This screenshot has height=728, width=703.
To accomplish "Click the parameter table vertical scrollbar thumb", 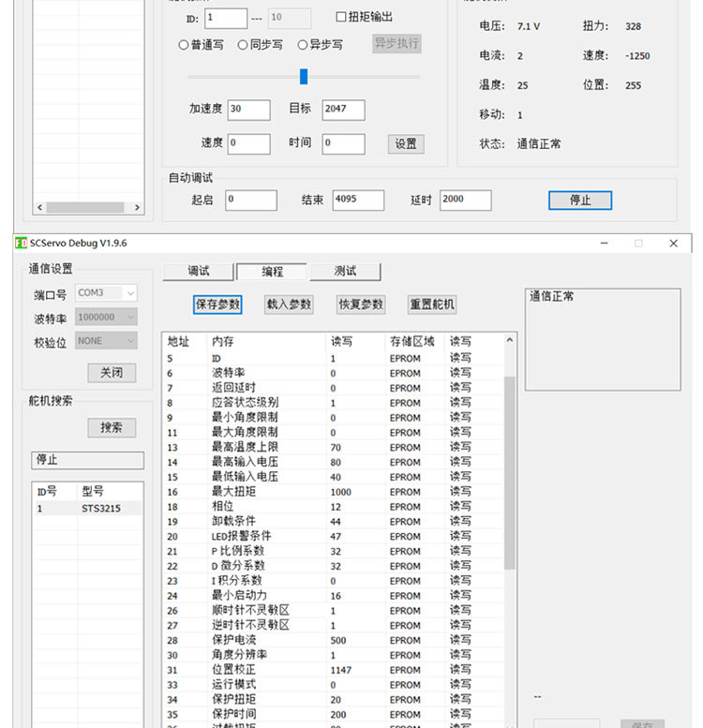I will click(509, 472).
